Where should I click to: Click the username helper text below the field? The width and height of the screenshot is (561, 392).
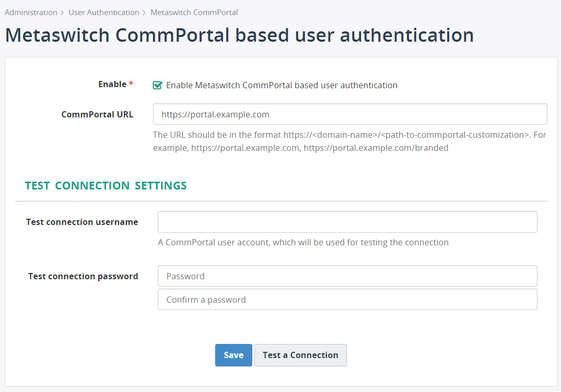pyautogui.click(x=303, y=242)
